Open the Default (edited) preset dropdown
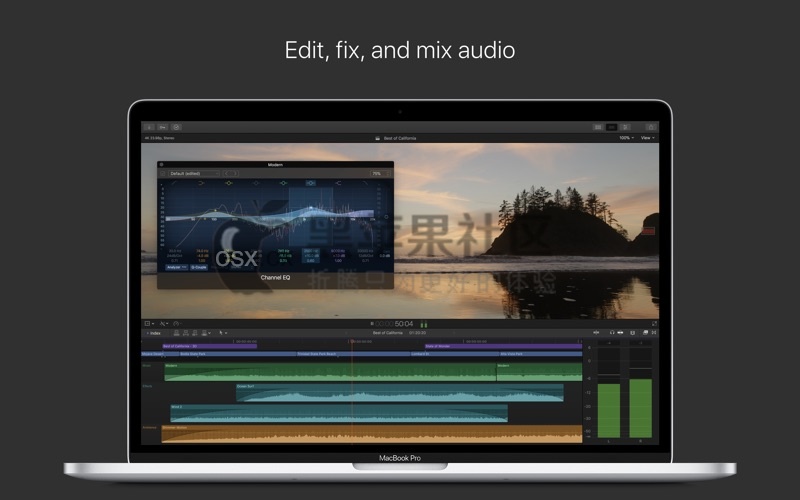The width and height of the screenshot is (800, 500). [194, 173]
